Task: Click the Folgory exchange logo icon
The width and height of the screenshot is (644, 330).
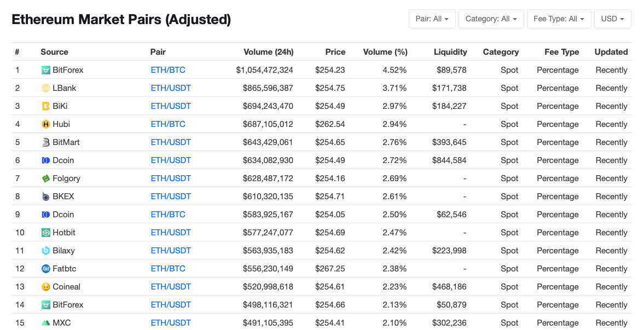Action: [46, 178]
